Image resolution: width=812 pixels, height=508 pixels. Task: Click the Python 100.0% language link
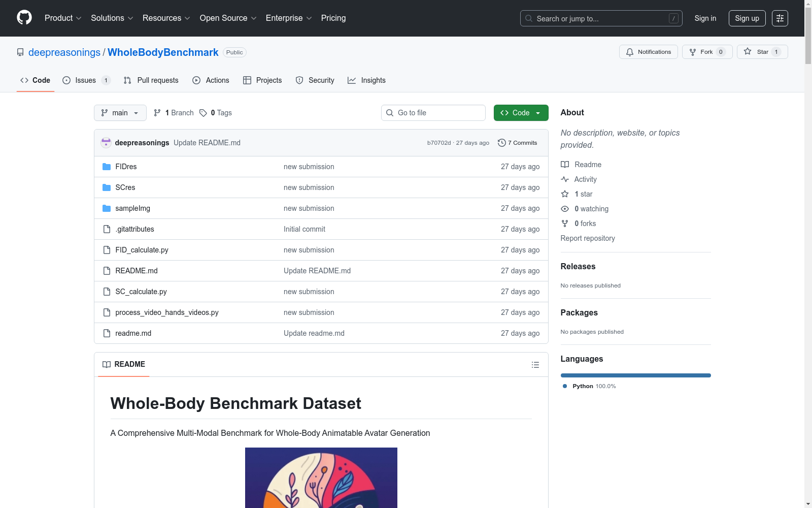(589, 386)
